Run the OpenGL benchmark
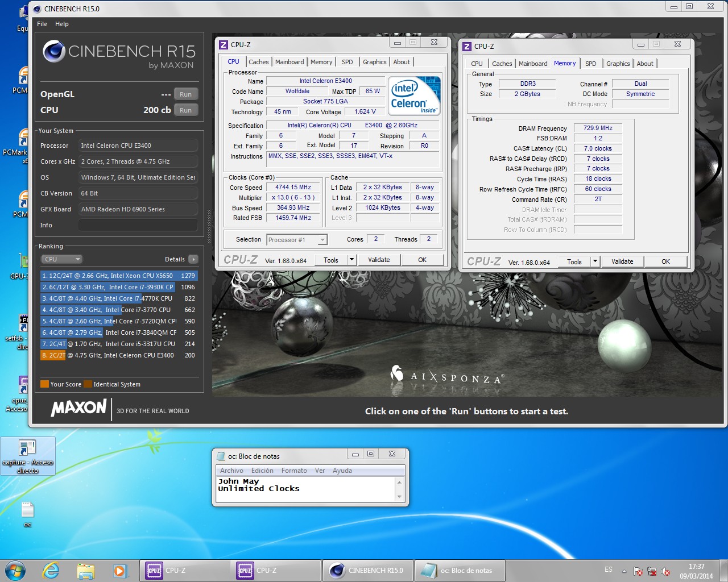 point(185,94)
